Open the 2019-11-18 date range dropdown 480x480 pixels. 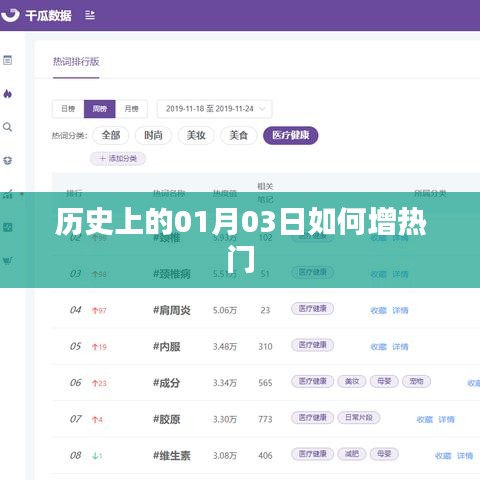pyautogui.click(x=214, y=109)
